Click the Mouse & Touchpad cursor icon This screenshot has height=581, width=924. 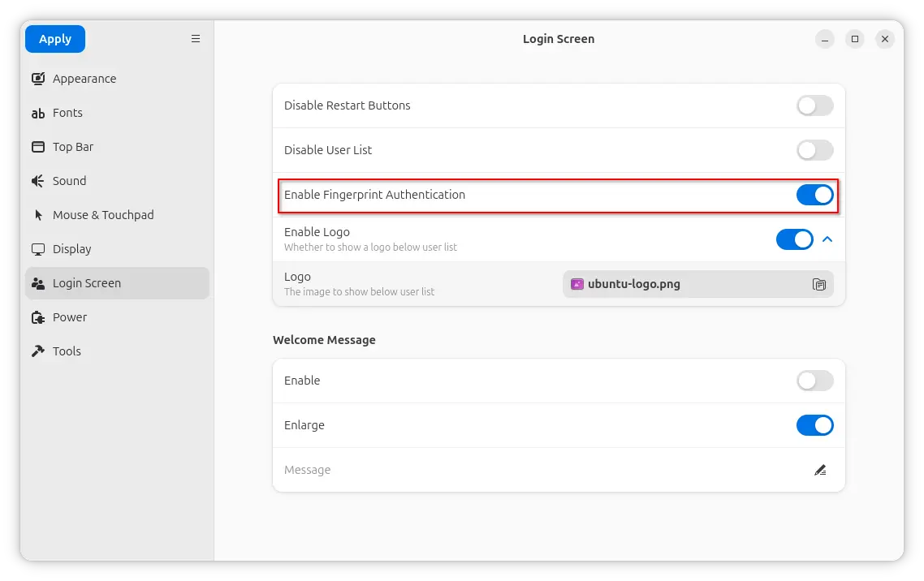pos(38,215)
